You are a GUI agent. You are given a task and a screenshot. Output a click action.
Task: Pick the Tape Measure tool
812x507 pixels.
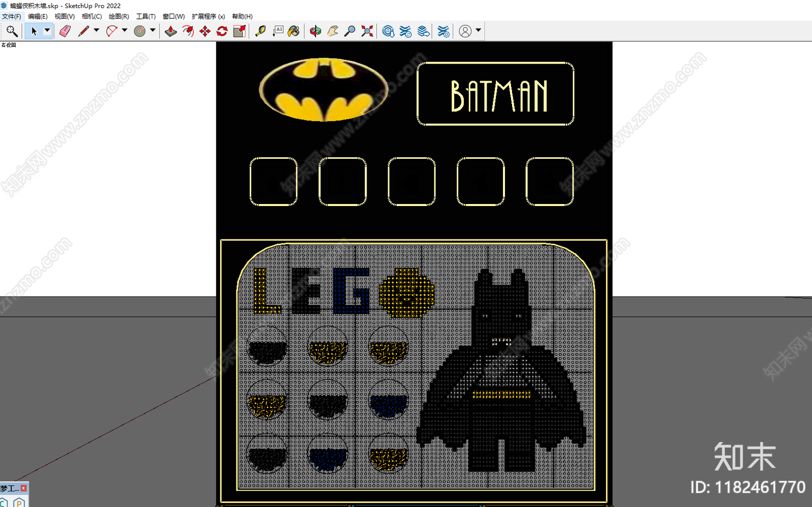(x=260, y=31)
